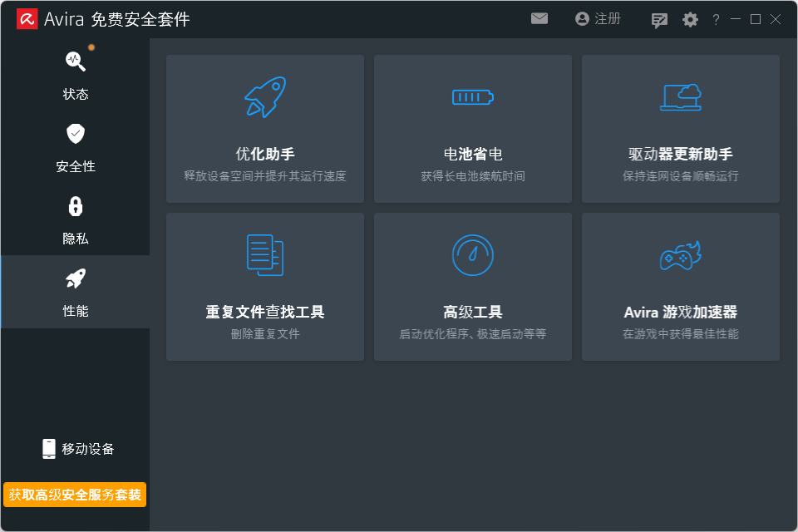Click the user account avatar icon
This screenshot has width=798, height=532.
click(x=582, y=19)
